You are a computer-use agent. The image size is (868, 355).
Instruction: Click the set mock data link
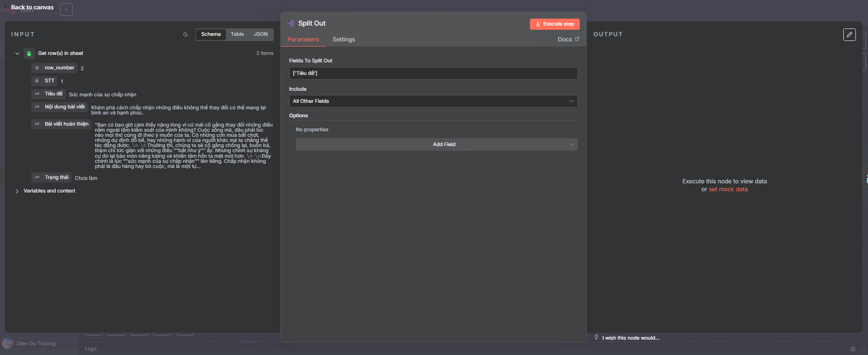728,189
